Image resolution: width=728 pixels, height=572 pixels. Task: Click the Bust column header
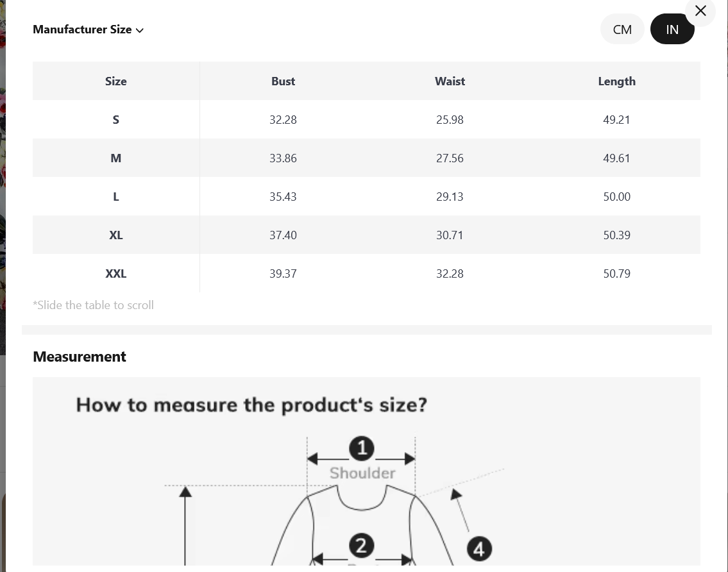284,81
